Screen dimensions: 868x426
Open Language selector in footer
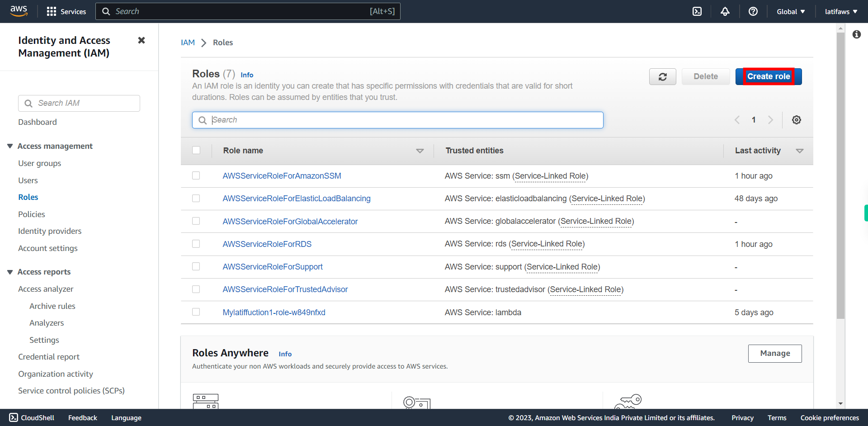126,418
